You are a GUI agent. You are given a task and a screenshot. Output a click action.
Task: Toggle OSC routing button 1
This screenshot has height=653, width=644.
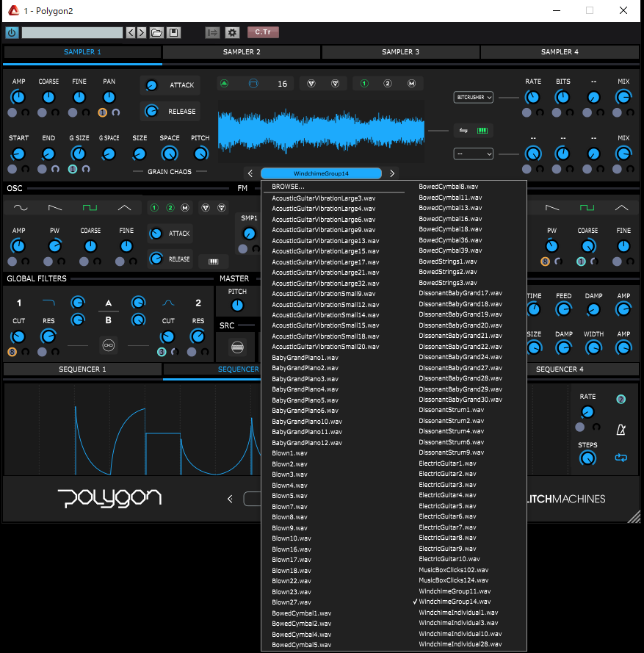tap(154, 207)
